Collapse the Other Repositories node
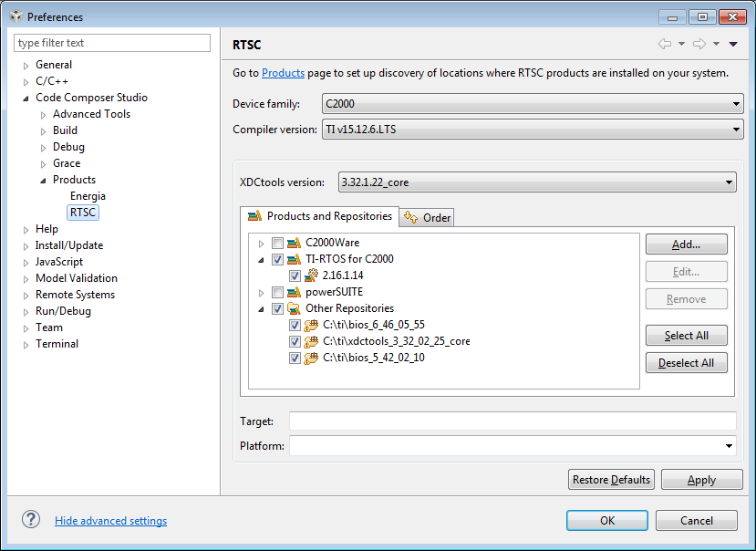 pyautogui.click(x=261, y=308)
